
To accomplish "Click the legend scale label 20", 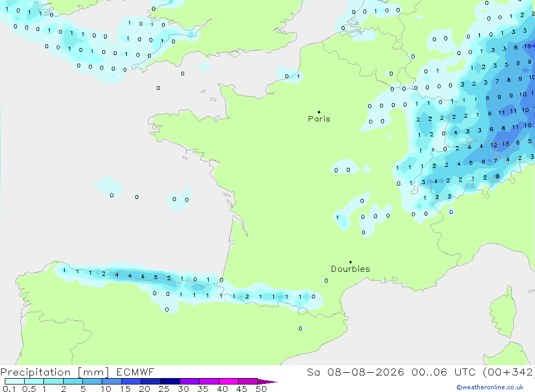I will click(x=144, y=389).
